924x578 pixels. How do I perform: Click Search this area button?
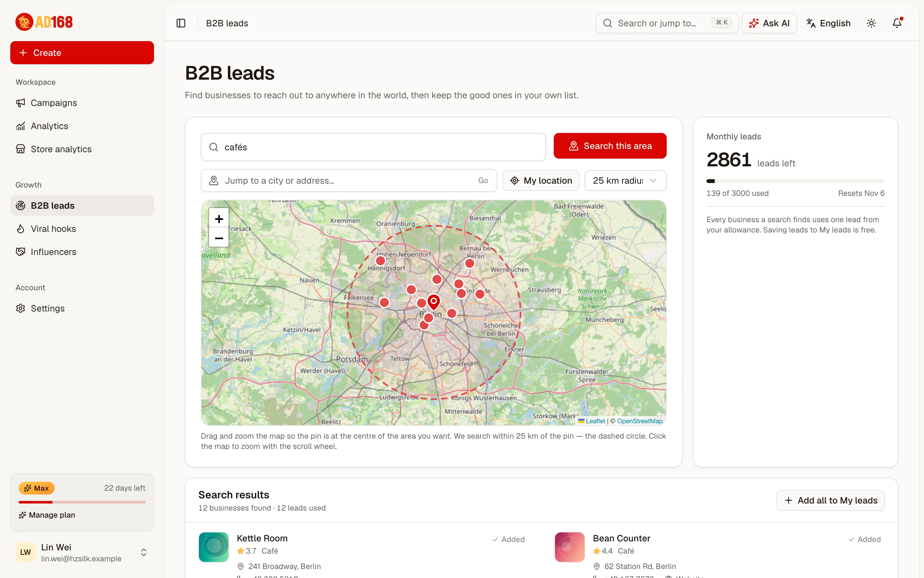pyautogui.click(x=610, y=146)
